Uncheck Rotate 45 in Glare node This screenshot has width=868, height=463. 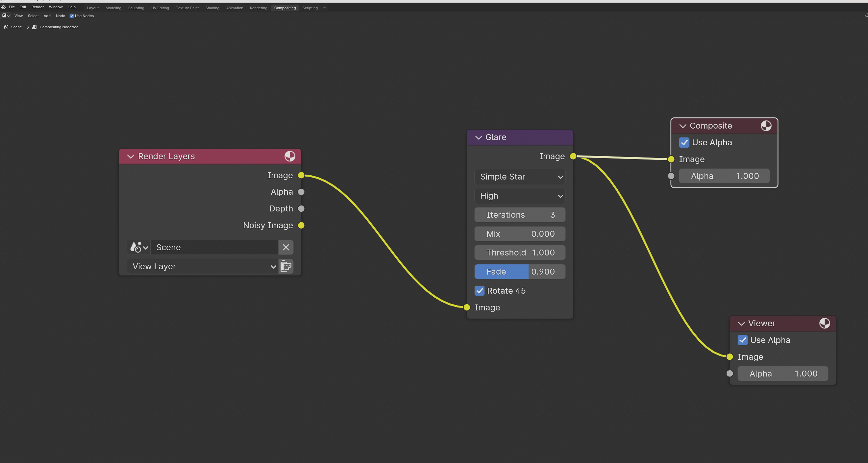(x=480, y=290)
